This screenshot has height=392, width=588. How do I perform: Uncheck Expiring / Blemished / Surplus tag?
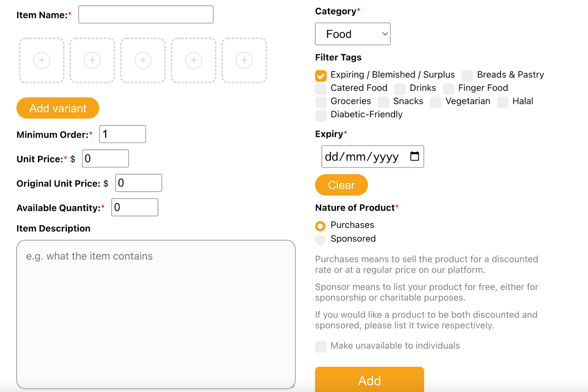(321, 76)
